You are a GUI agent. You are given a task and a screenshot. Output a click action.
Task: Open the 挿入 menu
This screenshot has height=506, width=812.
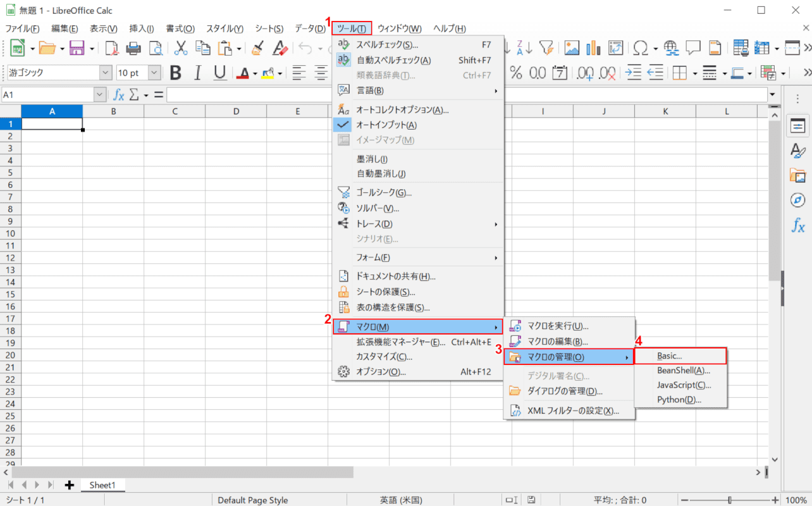142,28
